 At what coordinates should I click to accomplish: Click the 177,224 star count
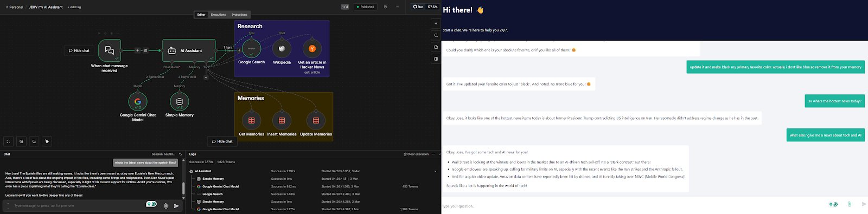click(x=432, y=7)
